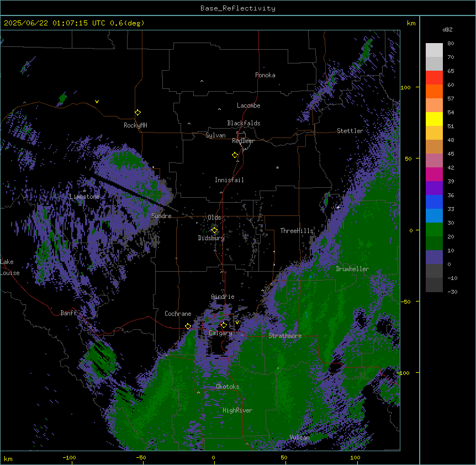Select the RedDeer map label
Image resolution: width=476 pixels, height=465 pixels.
coord(243,141)
